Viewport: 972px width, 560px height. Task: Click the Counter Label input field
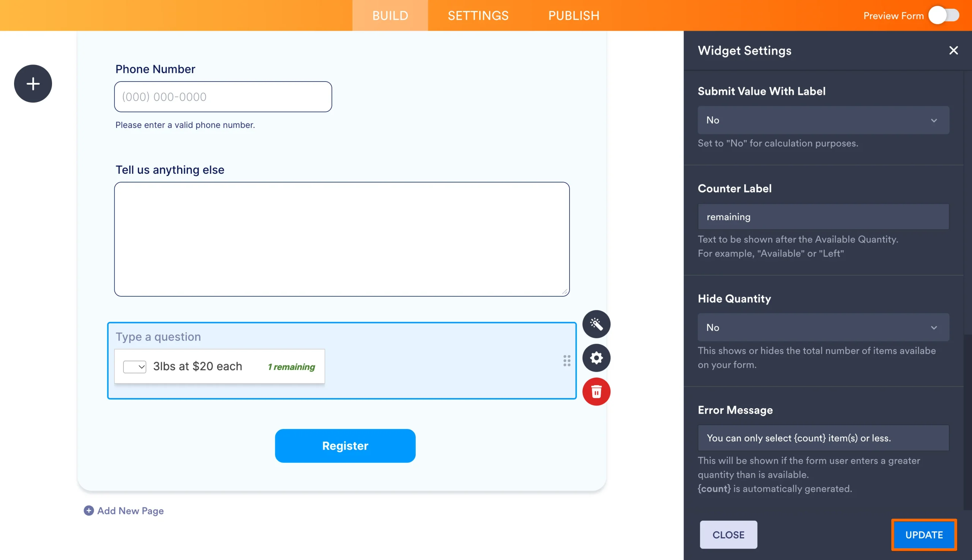click(823, 217)
